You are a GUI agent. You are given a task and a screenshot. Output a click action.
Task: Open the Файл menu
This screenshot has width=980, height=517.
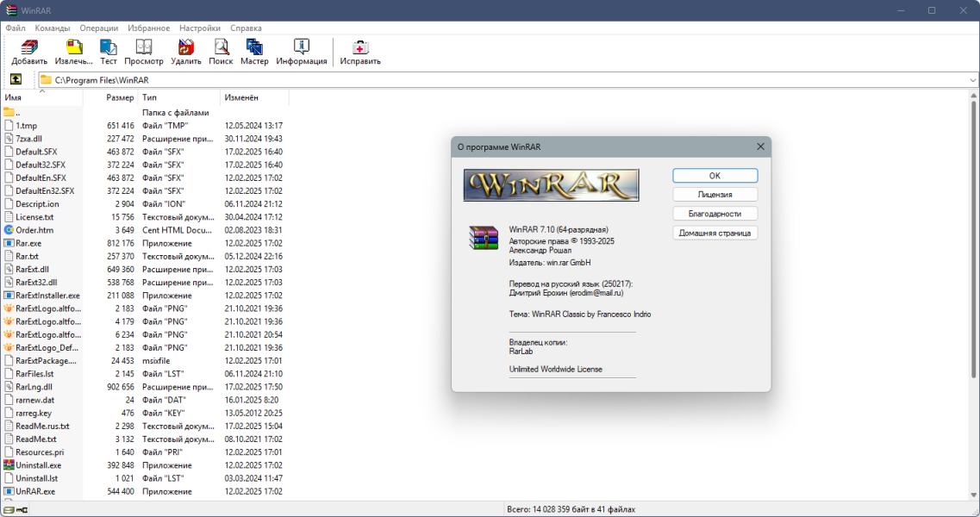[16, 28]
